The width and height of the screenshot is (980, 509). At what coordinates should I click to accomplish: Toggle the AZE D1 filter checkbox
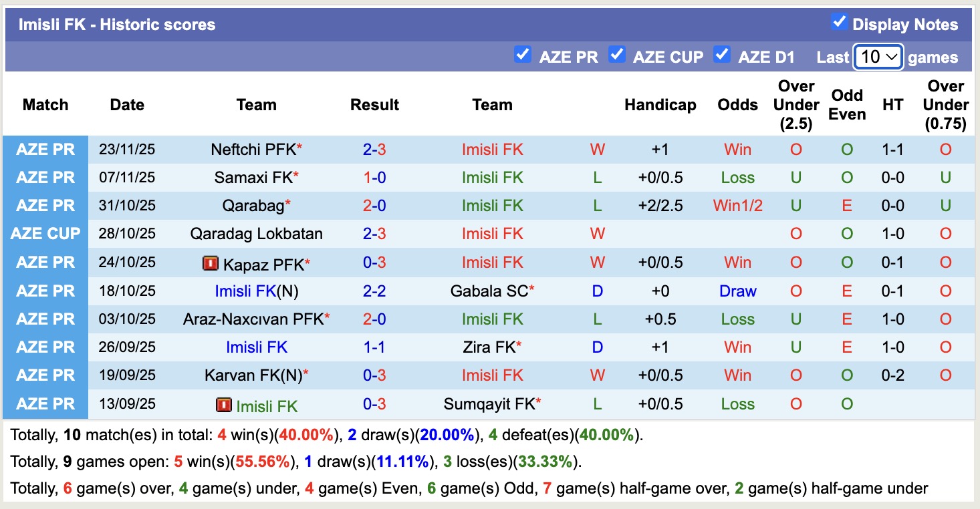pos(721,55)
